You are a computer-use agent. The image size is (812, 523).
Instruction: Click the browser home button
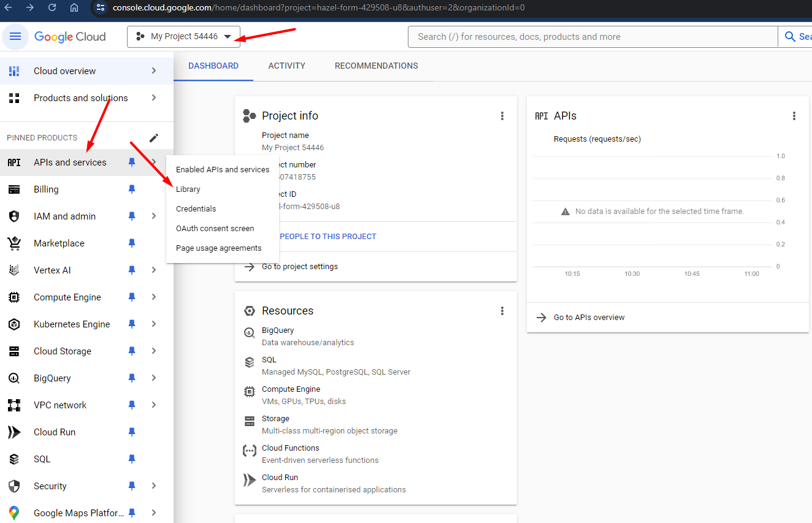click(x=74, y=7)
